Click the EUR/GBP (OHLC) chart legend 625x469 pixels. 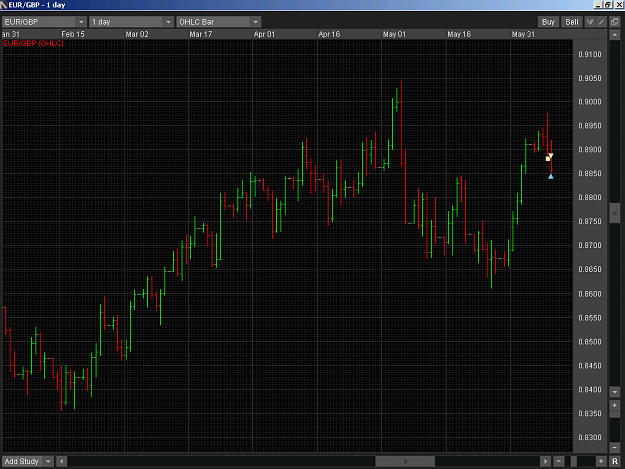(x=33, y=43)
